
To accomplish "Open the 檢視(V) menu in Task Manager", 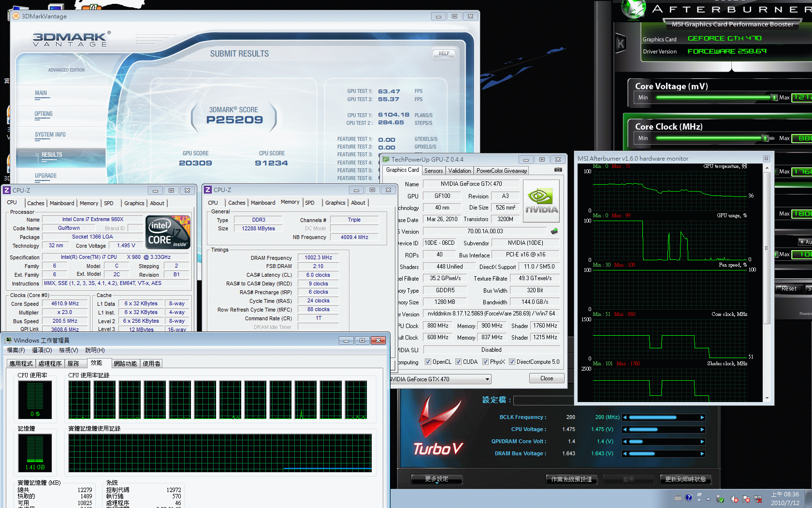I will tap(68, 350).
